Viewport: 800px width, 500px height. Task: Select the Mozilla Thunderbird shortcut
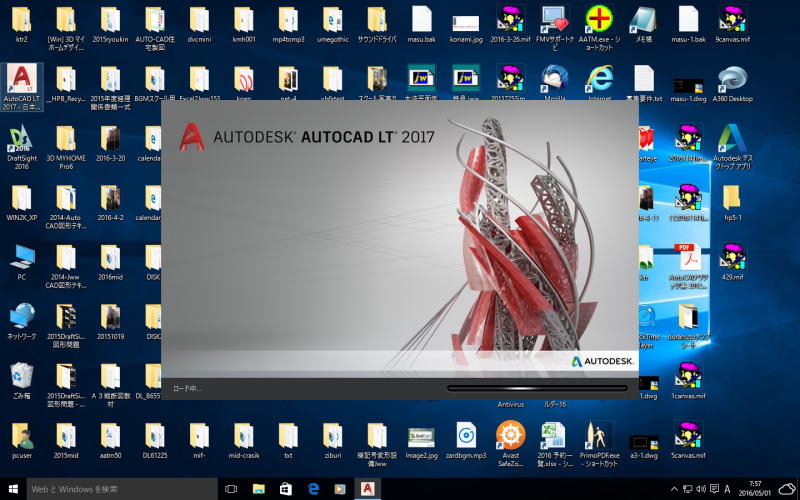tap(555, 84)
